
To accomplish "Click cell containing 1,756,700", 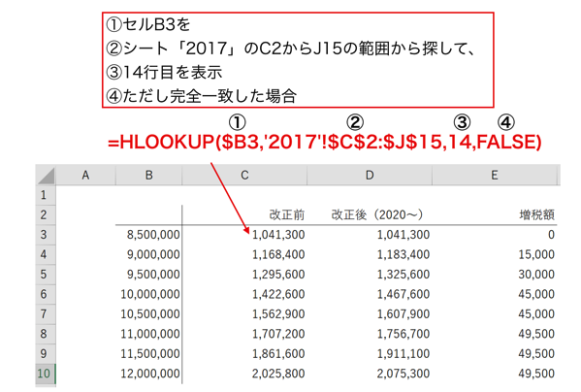I will [370, 334].
